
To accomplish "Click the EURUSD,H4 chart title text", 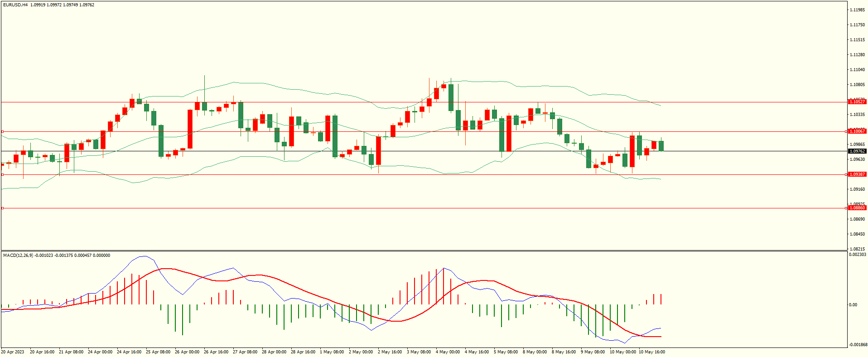I will pyautogui.click(x=15, y=5).
